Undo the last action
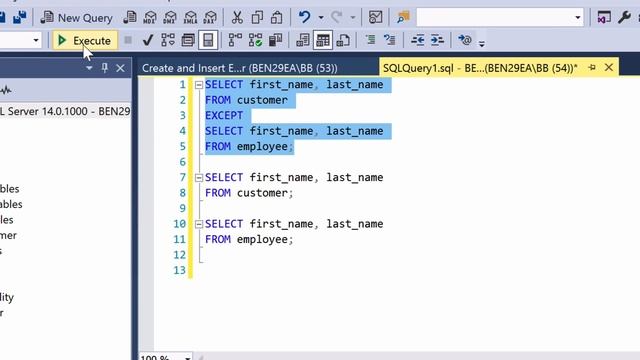This screenshot has height=360, width=640. tap(304, 17)
